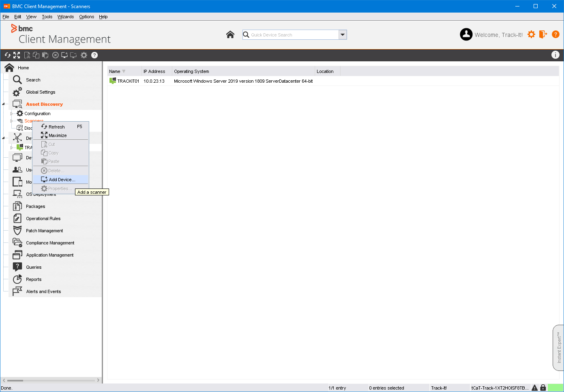Sort by Name using the column header arrow
Image resolution: width=564 pixels, height=392 pixels.
[x=124, y=71]
